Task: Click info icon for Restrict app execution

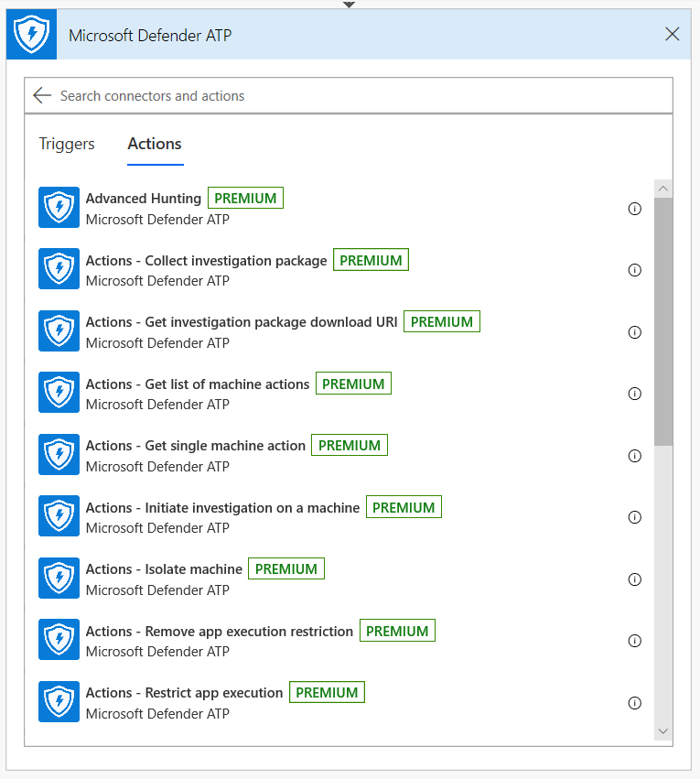Action: click(x=634, y=703)
